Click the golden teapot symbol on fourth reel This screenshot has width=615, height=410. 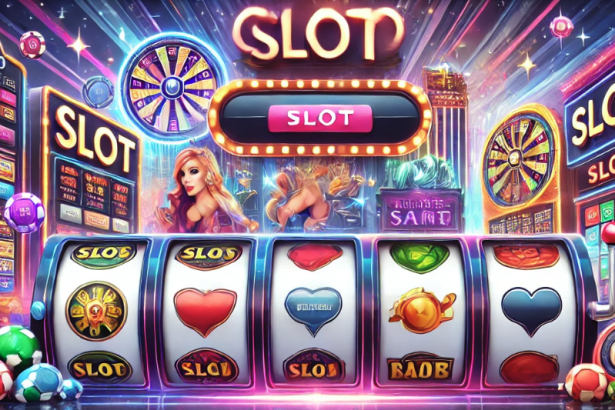(422, 310)
